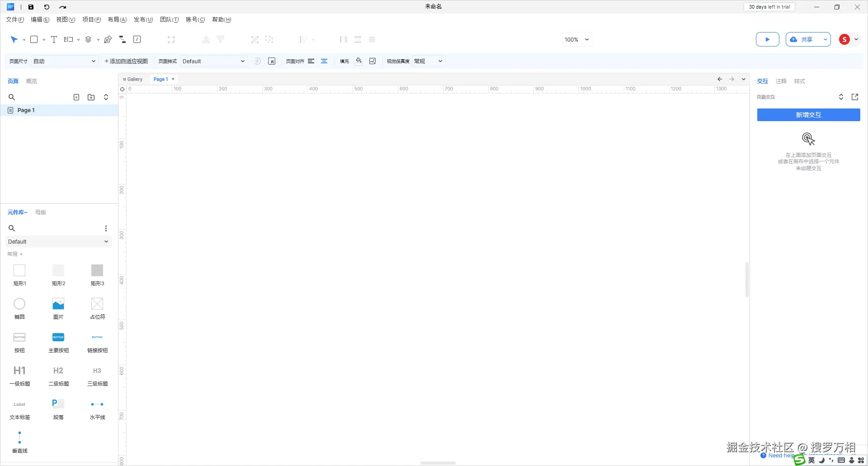Switch to the 样式 tab

click(x=800, y=81)
